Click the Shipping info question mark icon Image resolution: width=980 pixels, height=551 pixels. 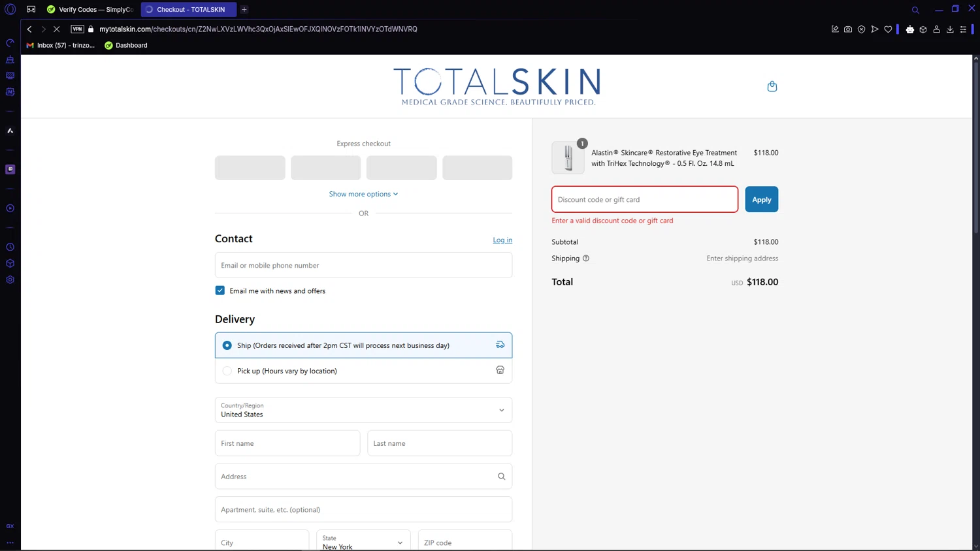(x=586, y=259)
